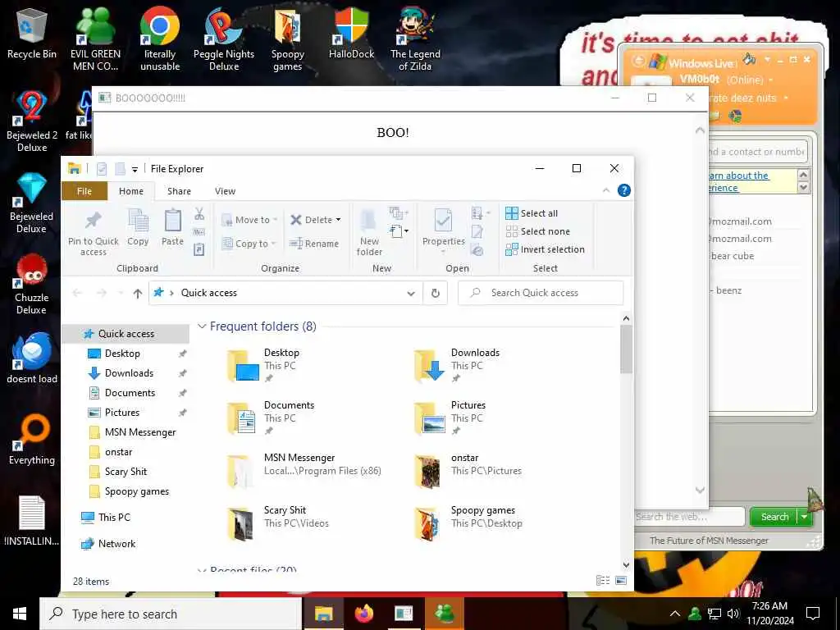
Task: Select the doesnt load Thunderbird shortcut
Action: (32, 358)
